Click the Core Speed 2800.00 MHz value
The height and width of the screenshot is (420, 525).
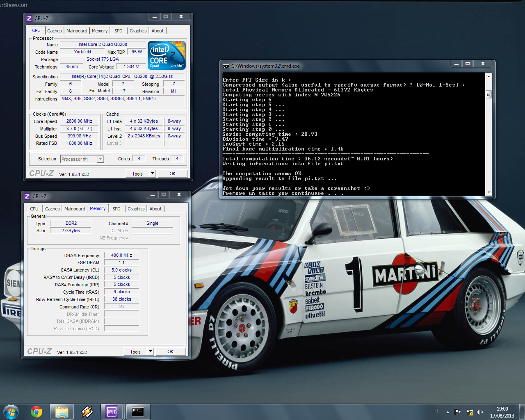click(80, 121)
